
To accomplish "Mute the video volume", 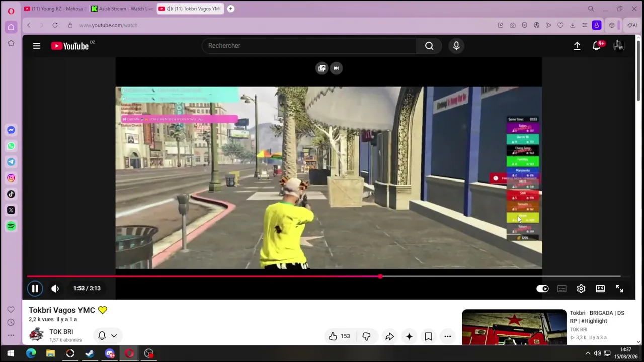I will pos(55,288).
